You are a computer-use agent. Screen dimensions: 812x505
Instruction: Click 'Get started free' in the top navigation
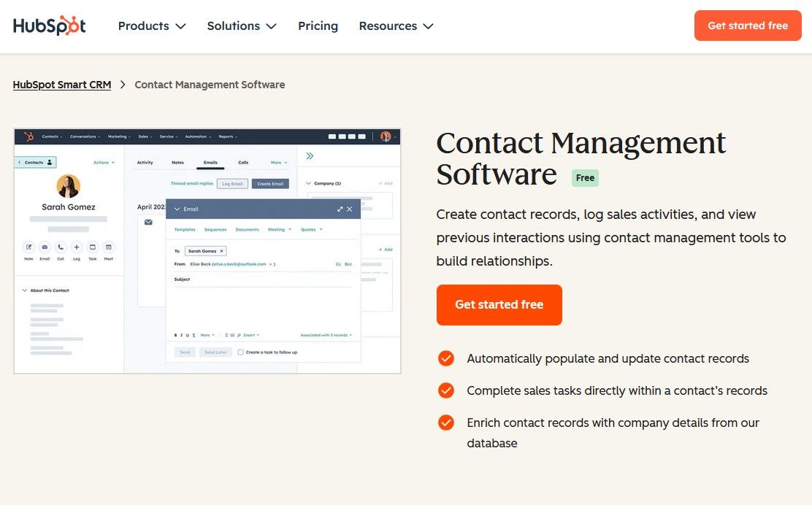(748, 26)
